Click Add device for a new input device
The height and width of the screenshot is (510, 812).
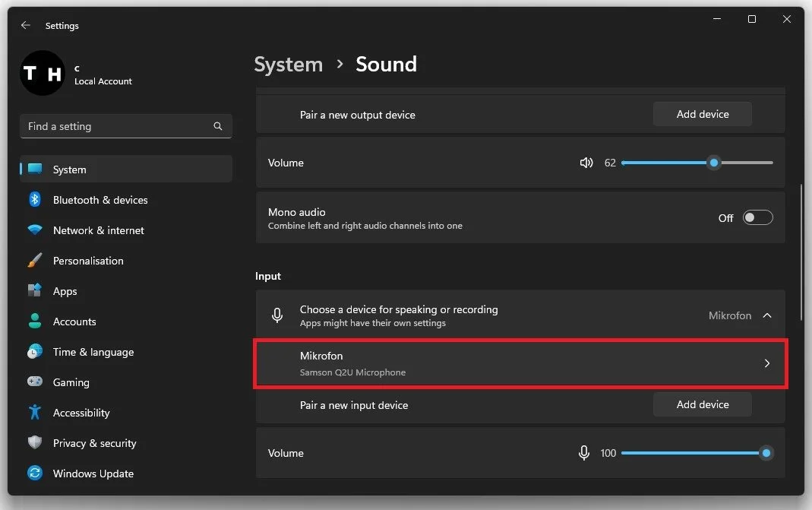point(702,404)
